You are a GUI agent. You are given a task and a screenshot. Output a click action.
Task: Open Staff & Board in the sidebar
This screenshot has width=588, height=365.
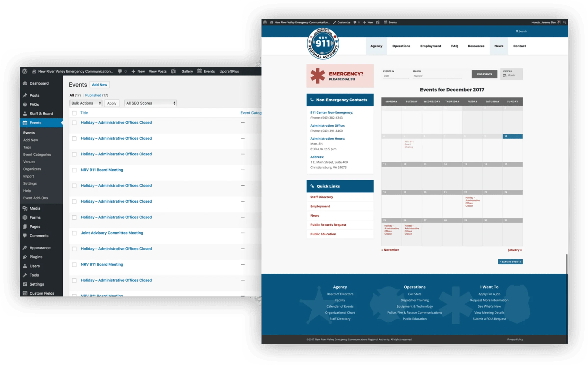tap(41, 114)
